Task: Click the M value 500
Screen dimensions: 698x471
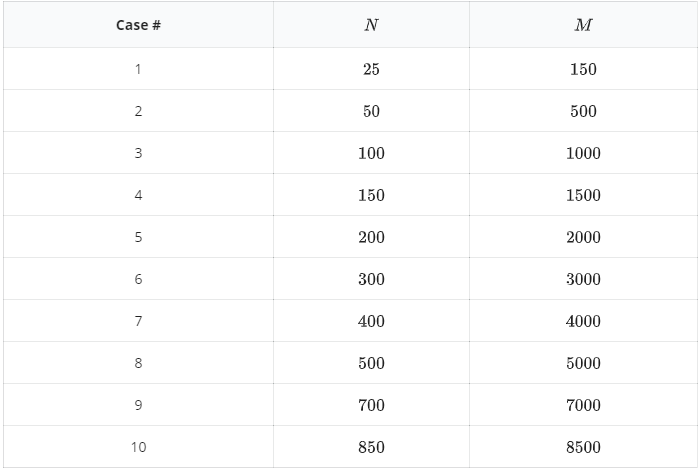Action: [583, 111]
